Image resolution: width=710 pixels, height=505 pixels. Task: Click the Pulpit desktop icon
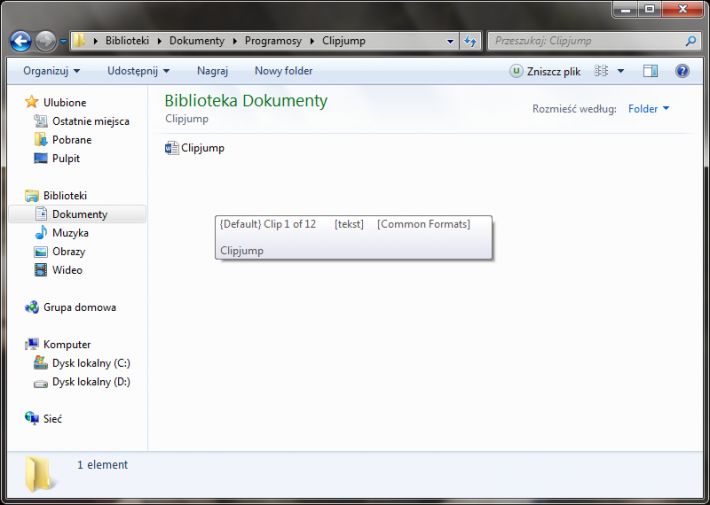tap(41, 158)
